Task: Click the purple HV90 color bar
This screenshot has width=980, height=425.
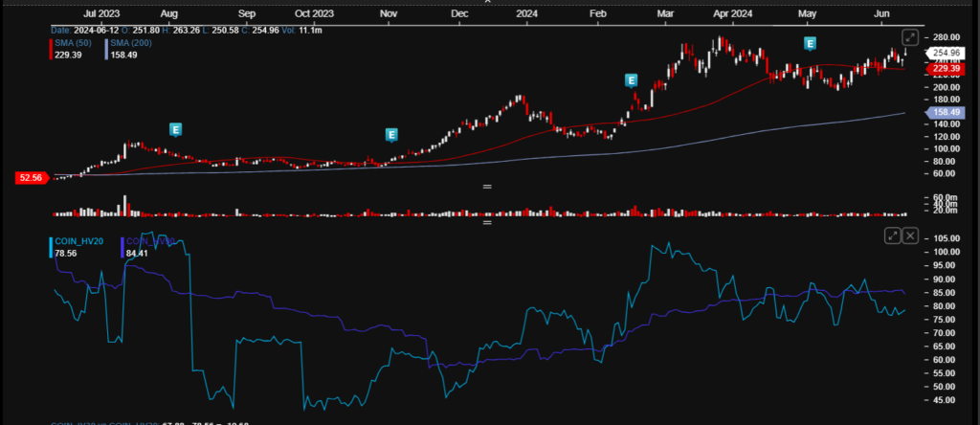Action: point(122,247)
